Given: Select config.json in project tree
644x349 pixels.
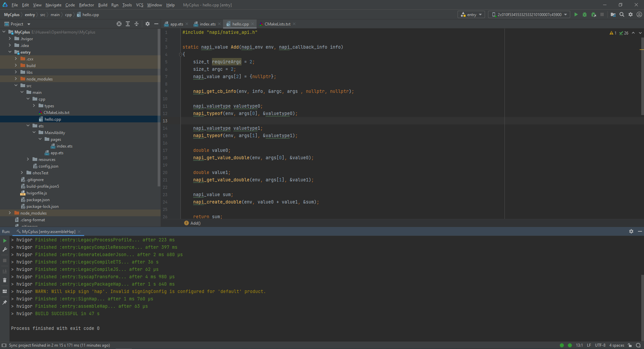Looking at the screenshot, I should (48, 166).
